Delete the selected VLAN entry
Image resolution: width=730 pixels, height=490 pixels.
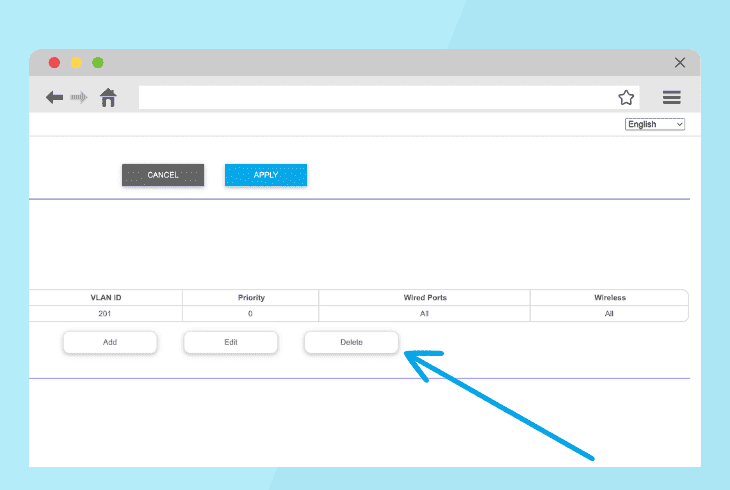(x=351, y=342)
